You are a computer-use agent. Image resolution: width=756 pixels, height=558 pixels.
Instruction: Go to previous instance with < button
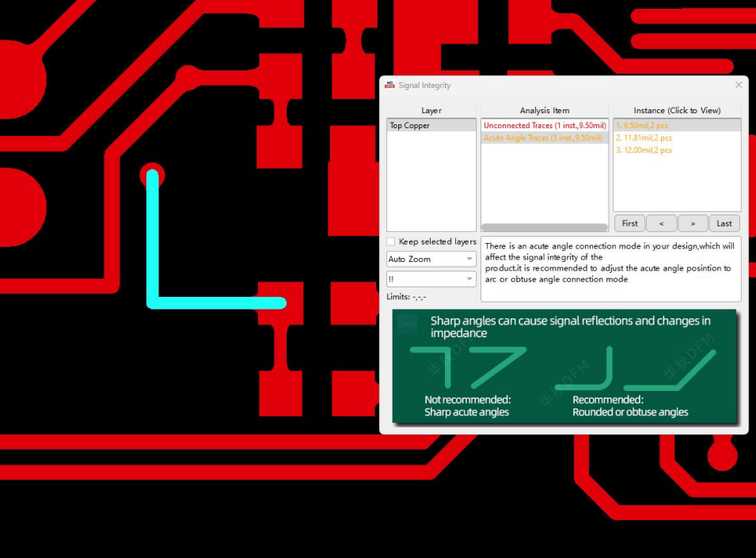(661, 223)
